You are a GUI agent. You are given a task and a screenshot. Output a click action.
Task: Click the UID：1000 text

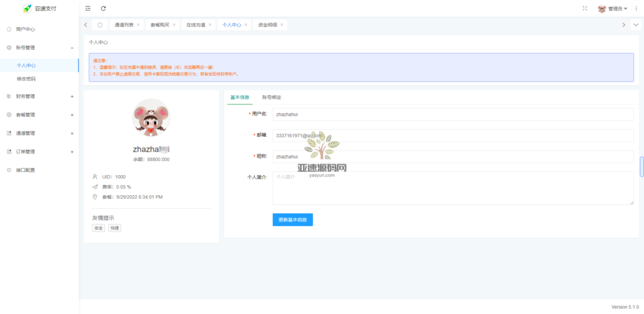click(x=114, y=177)
